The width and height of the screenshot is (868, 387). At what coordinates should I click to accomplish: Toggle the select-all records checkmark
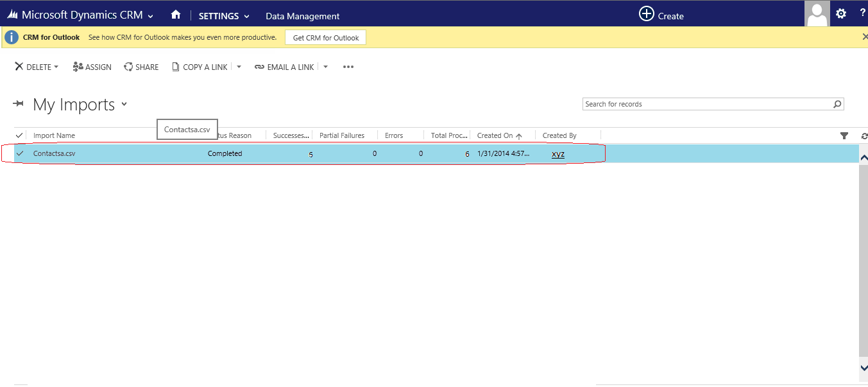pos(19,135)
